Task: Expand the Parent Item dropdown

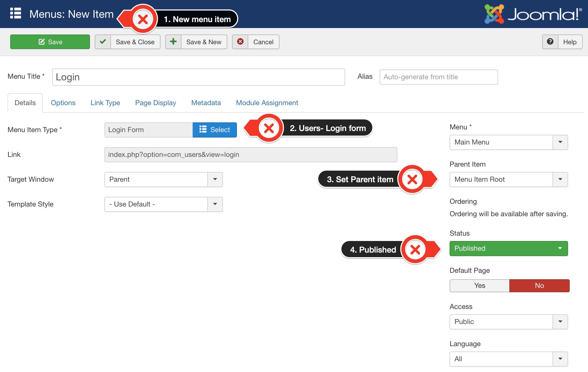Action: point(560,179)
